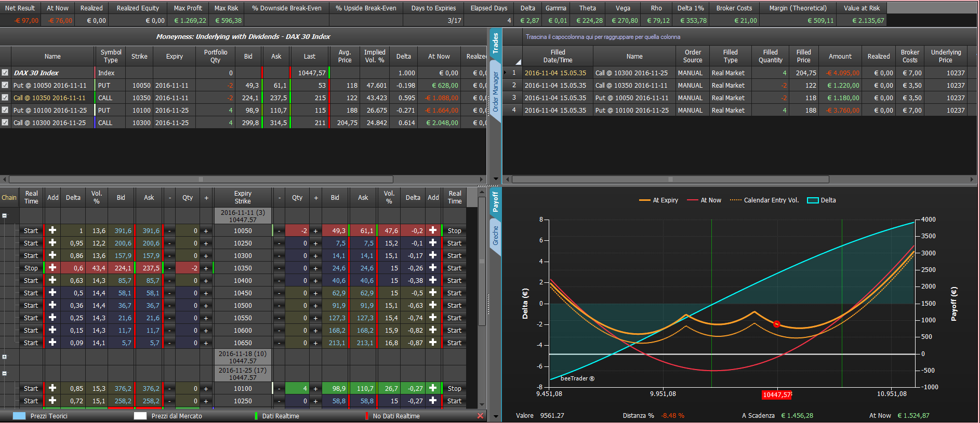The width and height of the screenshot is (980, 423).
Task: Open the Order Manager tab
Action: (x=495, y=92)
